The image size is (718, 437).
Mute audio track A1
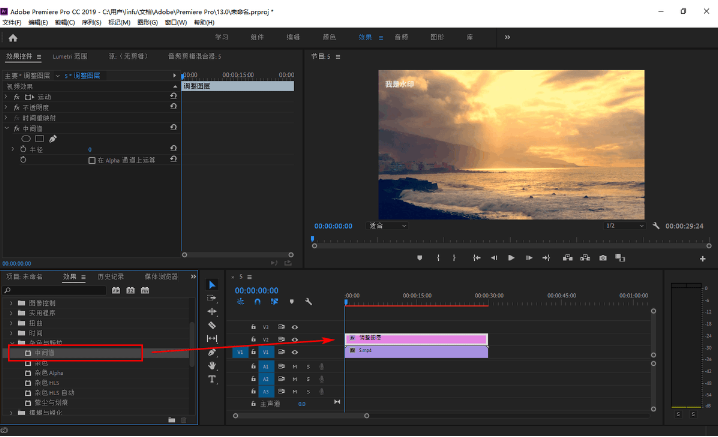(295, 366)
